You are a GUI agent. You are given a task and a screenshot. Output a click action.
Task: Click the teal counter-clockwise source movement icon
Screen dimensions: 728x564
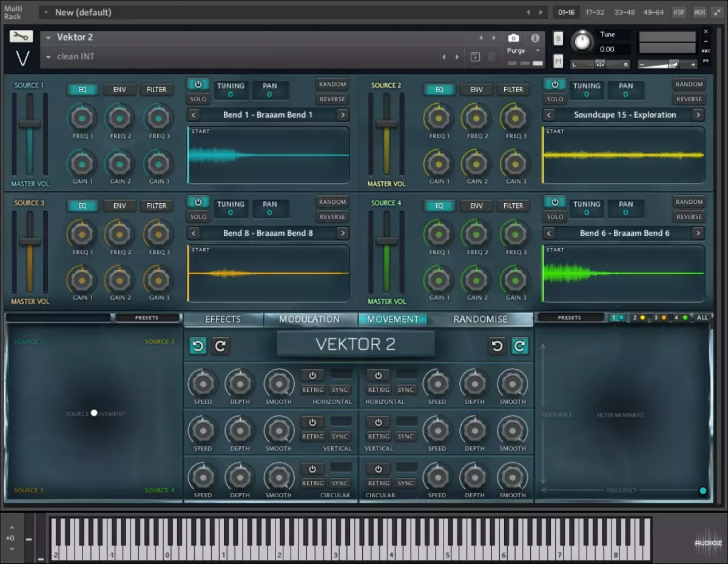tap(198, 346)
